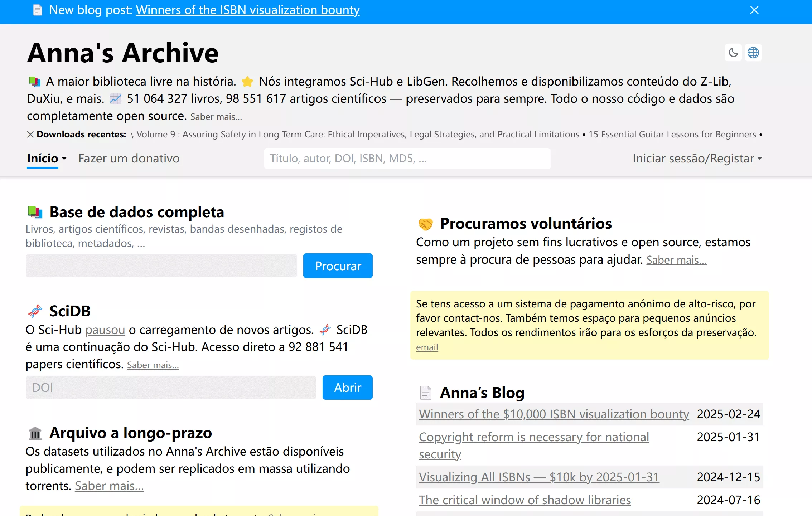812x516 pixels.
Task: Open language selector via globe icon
Action: pyautogui.click(x=753, y=53)
